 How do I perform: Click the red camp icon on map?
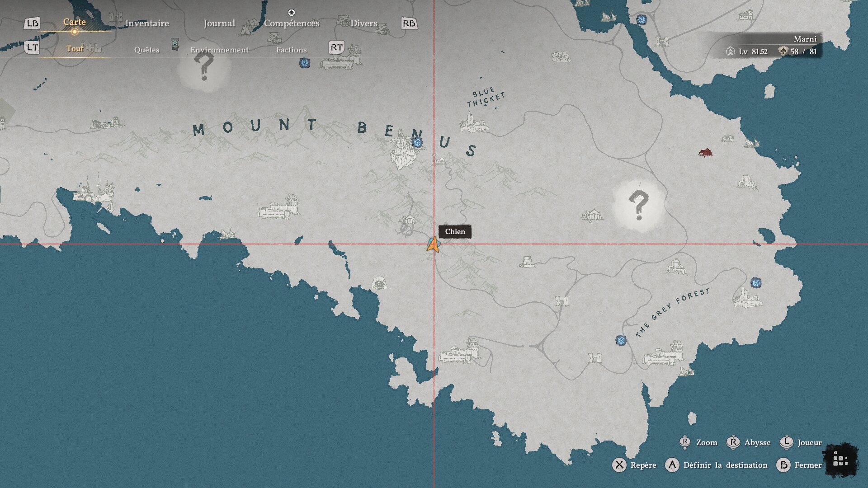pos(705,152)
